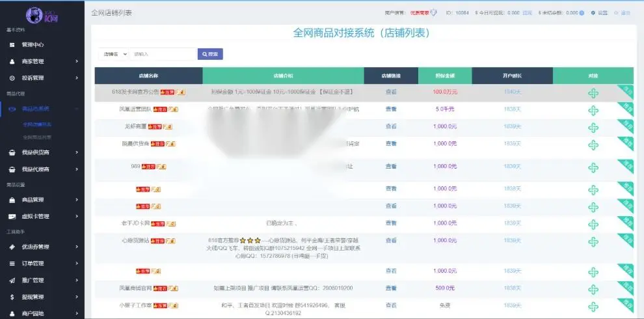
Task: Click the 我是代理商 basket icon
Action: pos(12,169)
